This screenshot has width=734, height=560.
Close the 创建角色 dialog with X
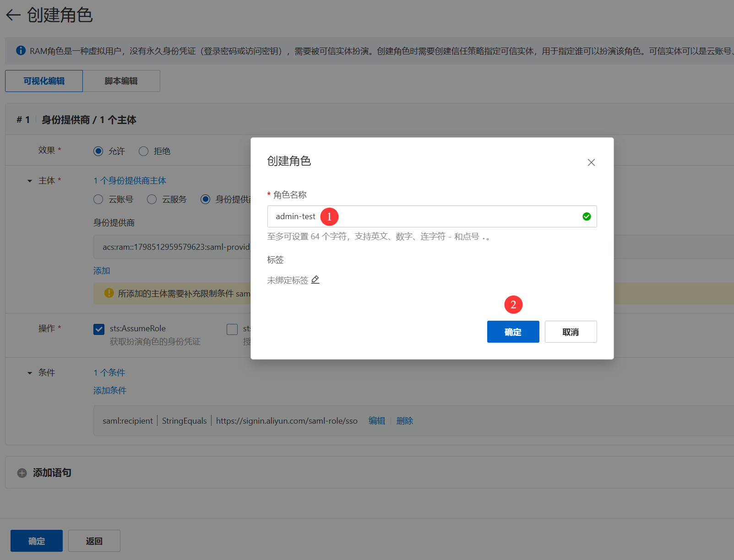591,162
